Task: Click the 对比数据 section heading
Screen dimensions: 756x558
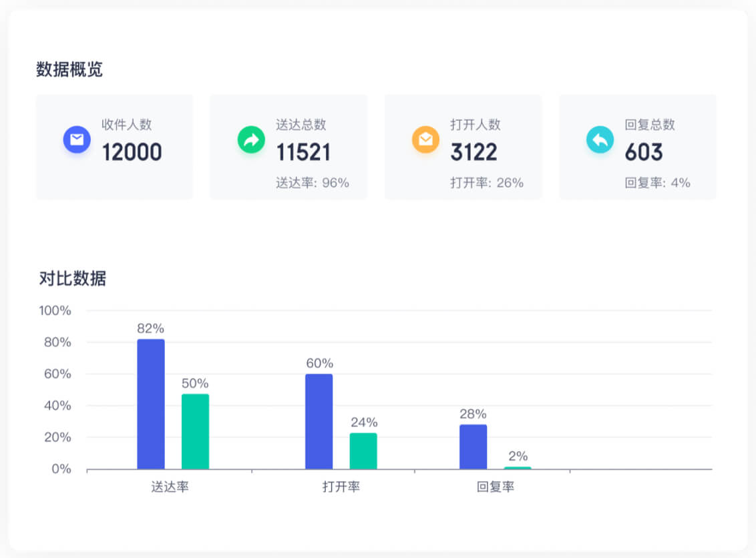Action: 72,278
